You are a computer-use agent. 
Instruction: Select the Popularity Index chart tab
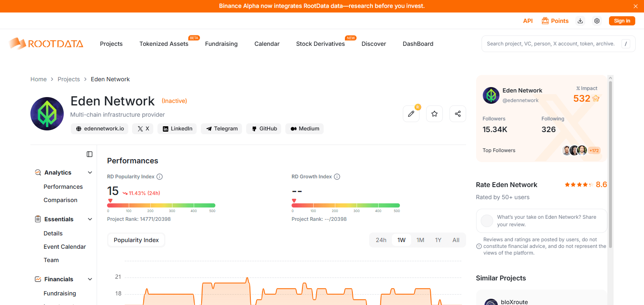point(136,240)
